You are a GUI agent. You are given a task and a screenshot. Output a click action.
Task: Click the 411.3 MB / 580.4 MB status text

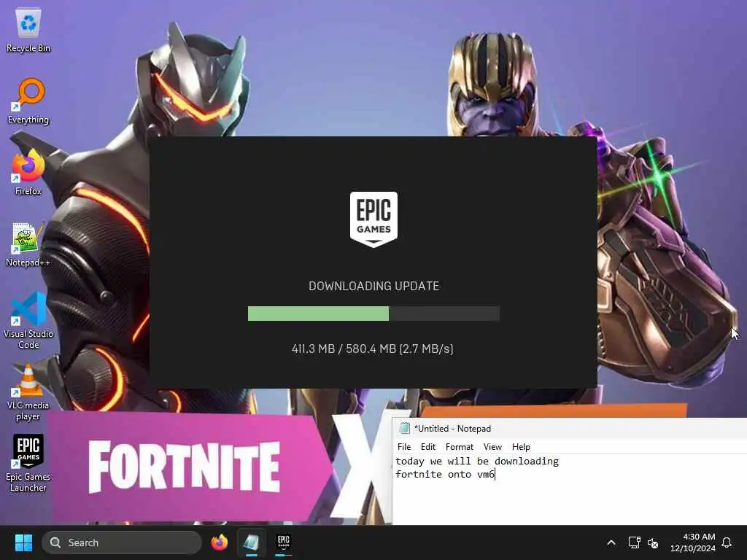(x=373, y=349)
